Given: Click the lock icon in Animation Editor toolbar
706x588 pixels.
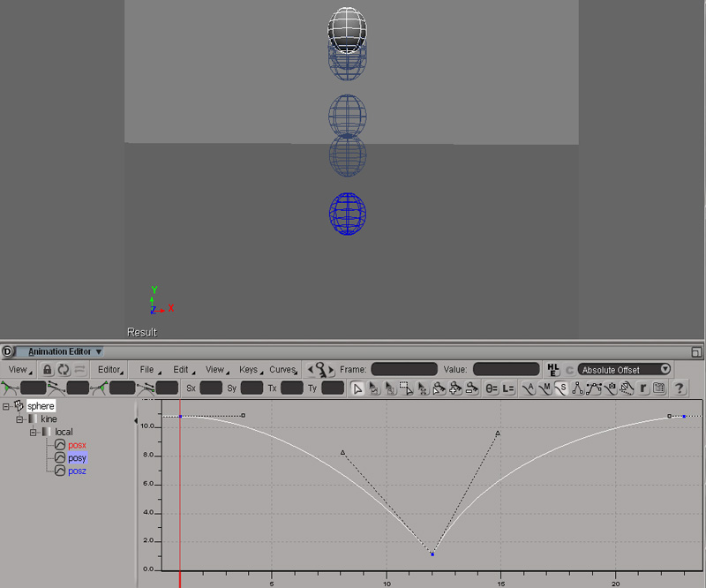Looking at the screenshot, I should 47,369.
